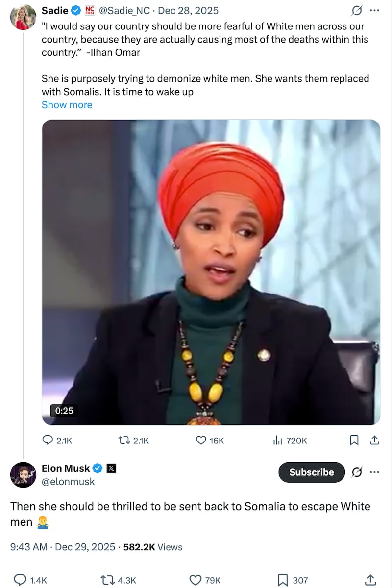Click the 0:25 video duration indicator

(x=64, y=411)
